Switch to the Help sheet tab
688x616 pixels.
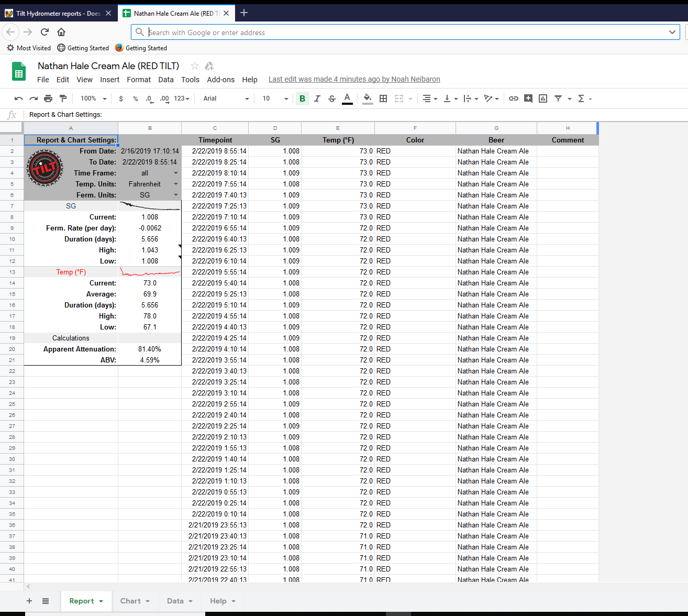point(223,601)
